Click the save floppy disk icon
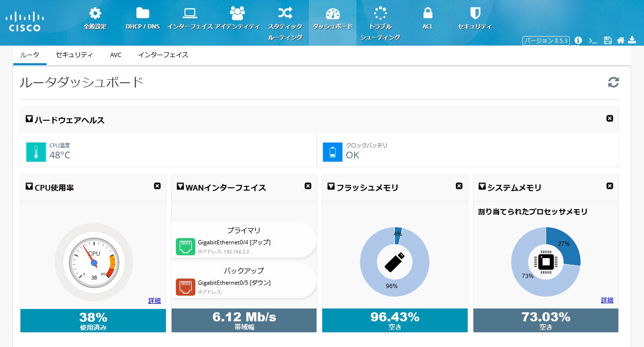This screenshot has height=347, width=644. click(x=607, y=40)
